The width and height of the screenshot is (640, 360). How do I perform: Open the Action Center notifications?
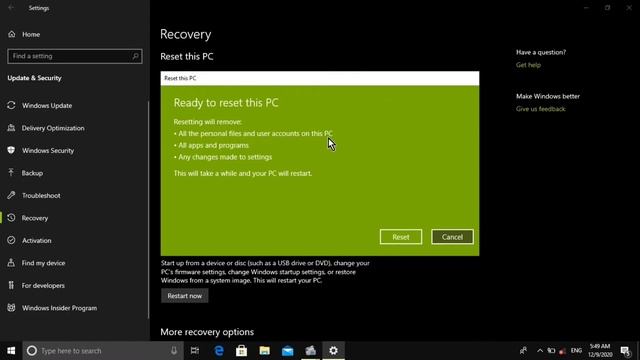pyautogui.click(x=625, y=351)
